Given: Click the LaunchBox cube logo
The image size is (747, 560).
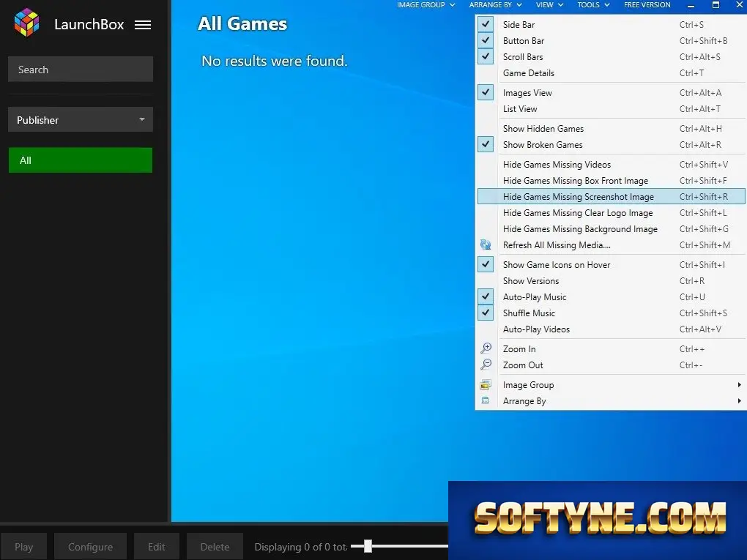Looking at the screenshot, I should point(26,23).
